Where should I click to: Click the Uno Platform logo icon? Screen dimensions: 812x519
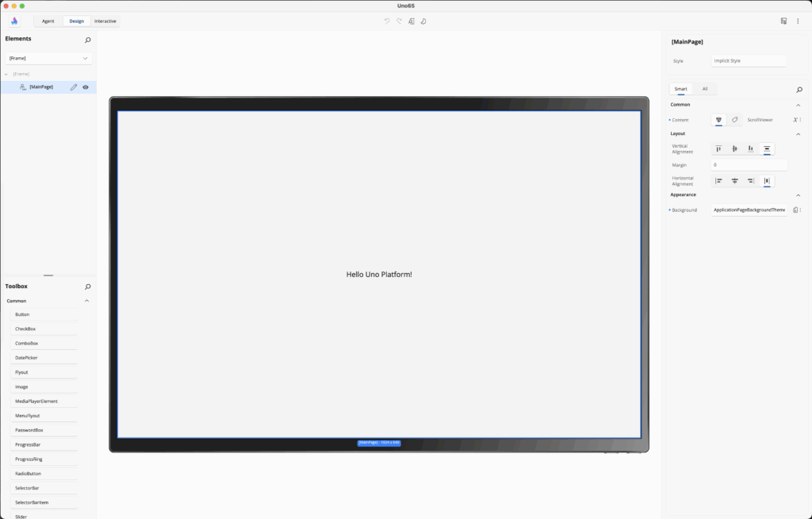tap(14, 21)
